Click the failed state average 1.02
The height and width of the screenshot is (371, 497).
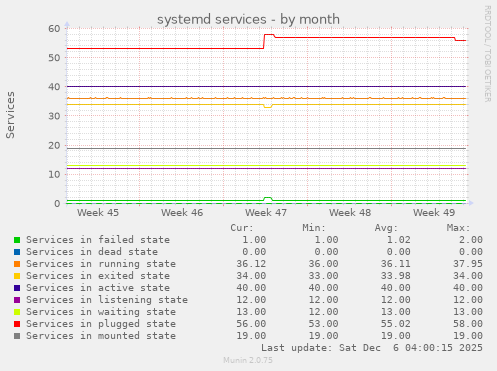(x=399, y=240)
